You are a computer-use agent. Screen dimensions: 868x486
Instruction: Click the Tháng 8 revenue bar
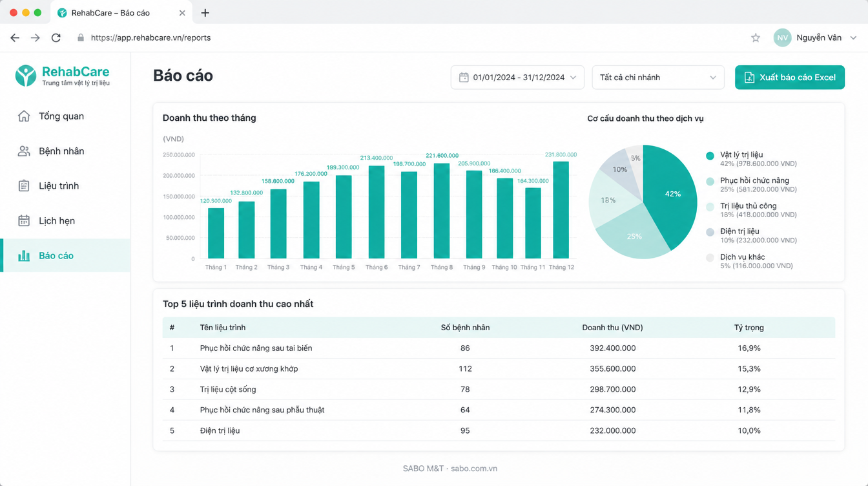point(442,211)
